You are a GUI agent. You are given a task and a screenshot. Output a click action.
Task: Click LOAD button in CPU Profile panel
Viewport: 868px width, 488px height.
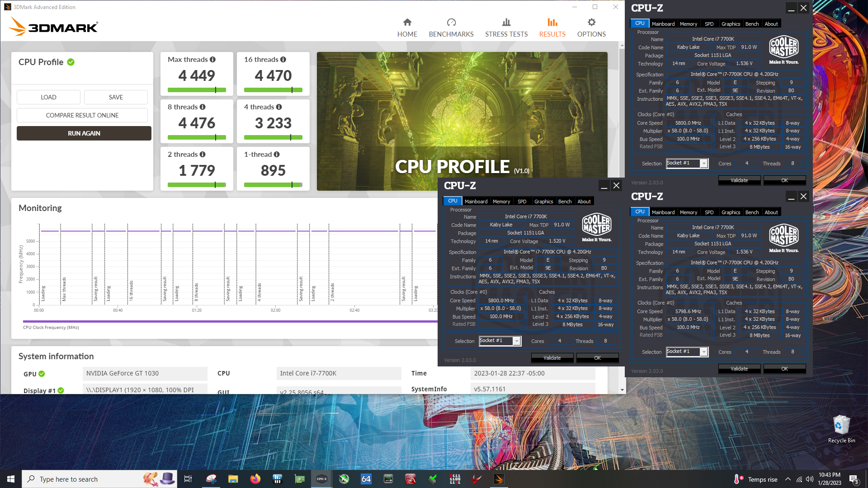(48, 97)
